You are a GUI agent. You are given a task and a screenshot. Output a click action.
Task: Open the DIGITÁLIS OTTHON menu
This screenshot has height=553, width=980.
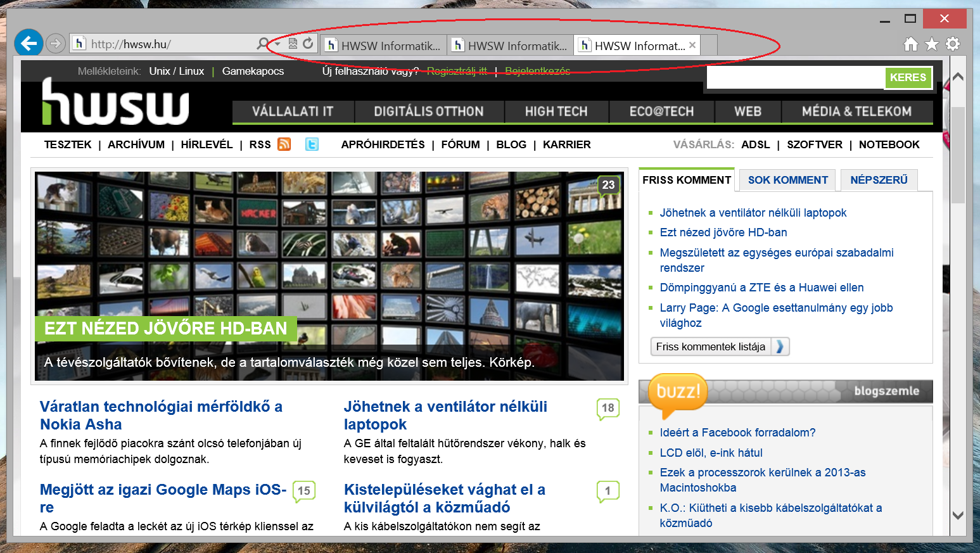tap(429, 111)
